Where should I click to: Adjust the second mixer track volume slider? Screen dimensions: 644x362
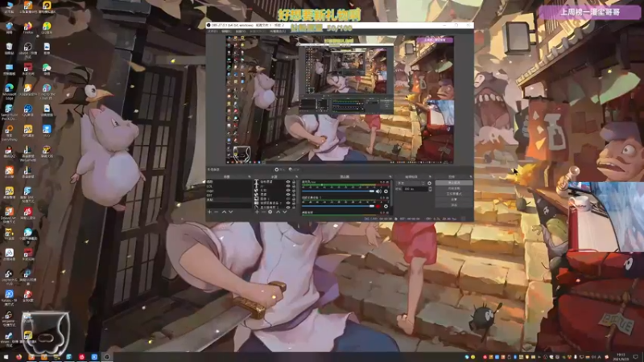338,206
